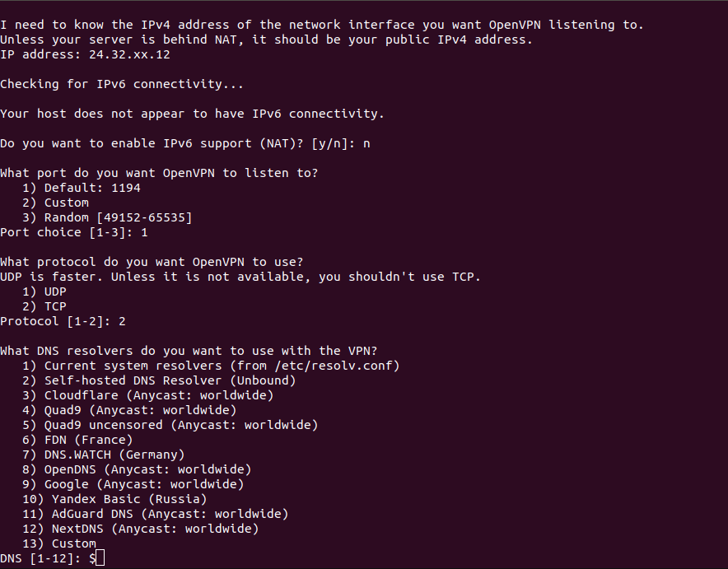
Task: Click the enable IPv6 support prompt line
Action: pos(185,143)
